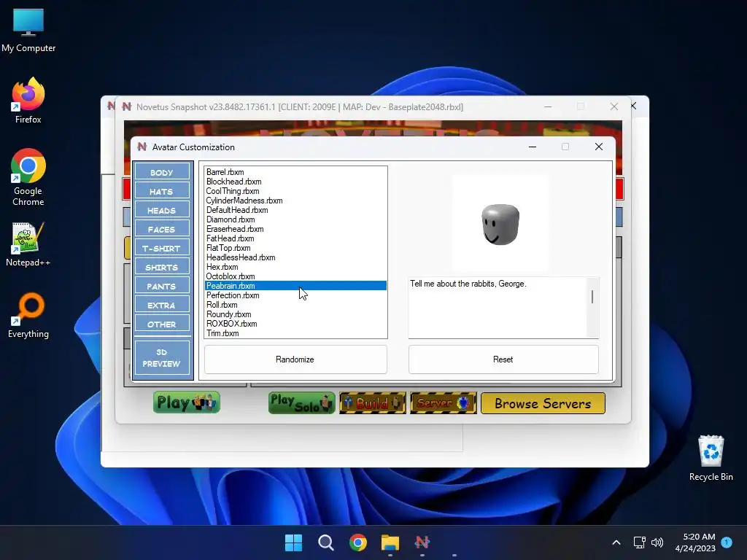Close the Novetus Snapshot window
Image resolution: width=747 pixels, height=560 pixels.
tap(614, 106)
